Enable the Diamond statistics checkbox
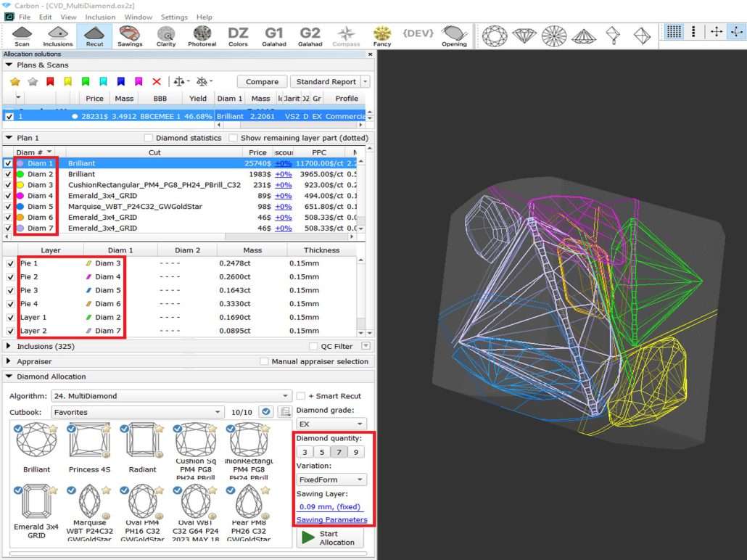This screenshot has height=560, width=747. [x=149, y=138]
